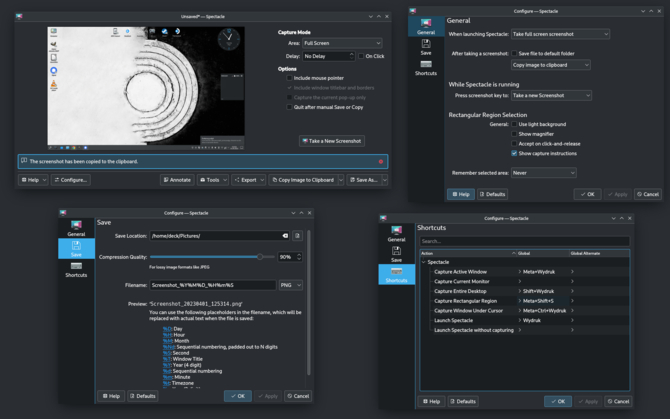Open General page in Shortcuts settings window
Screen dimensions: 670x419
[397, 234]
